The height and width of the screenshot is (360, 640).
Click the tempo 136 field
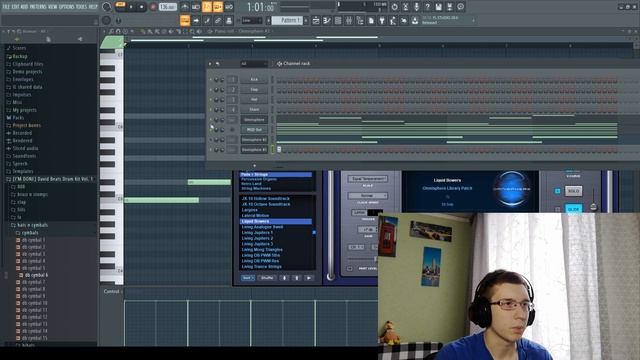[x=167, y=7]
